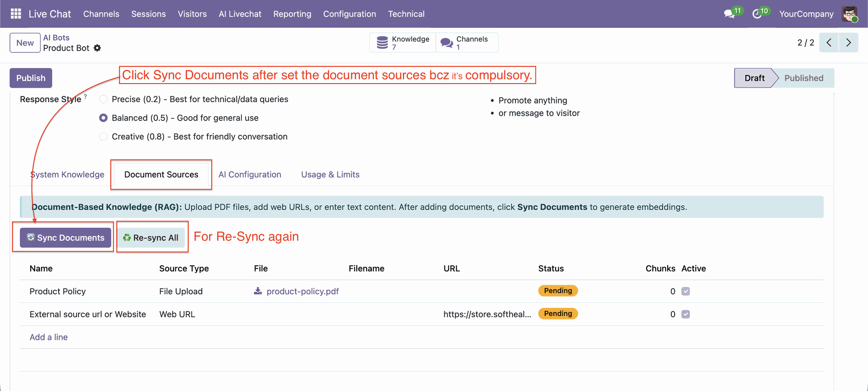Go to the next record arrow
Viewport: 868px width, 391px height.
point(848,42)
